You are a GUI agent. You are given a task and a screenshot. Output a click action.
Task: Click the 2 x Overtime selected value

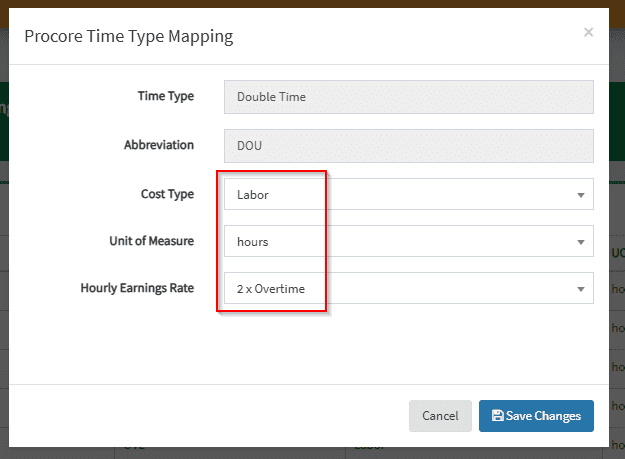(271, 289)
